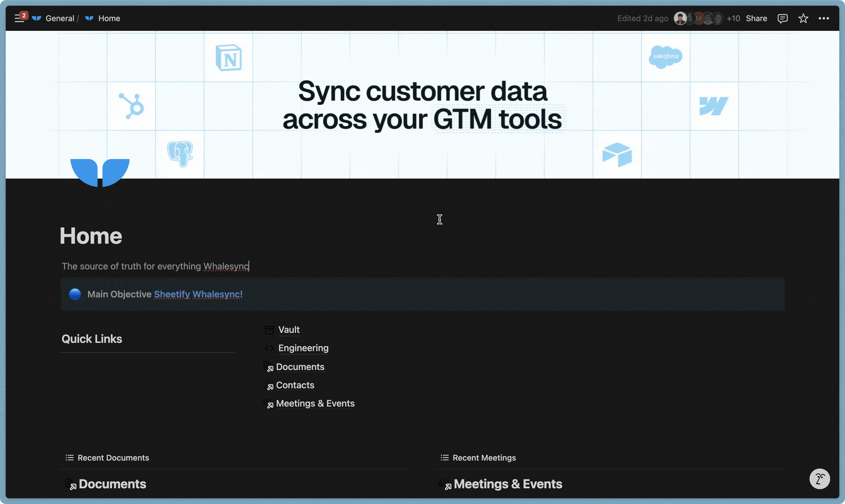Switch to the Recent Meetings view tab
Viewport: 845px width, 504px height.
(x=478, y=458)
